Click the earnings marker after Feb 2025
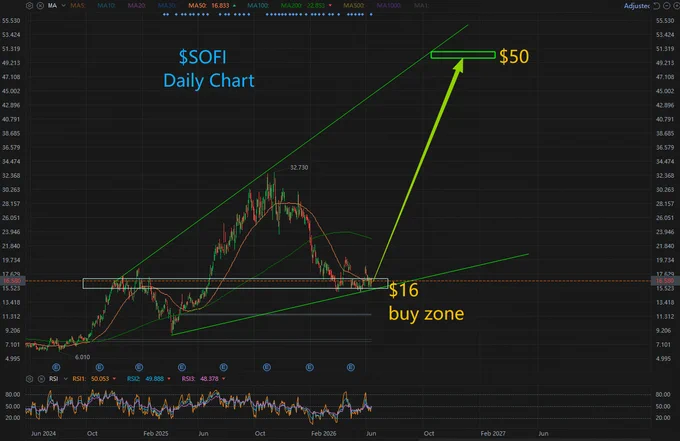680x441 pixels. [x=182, y=367]
